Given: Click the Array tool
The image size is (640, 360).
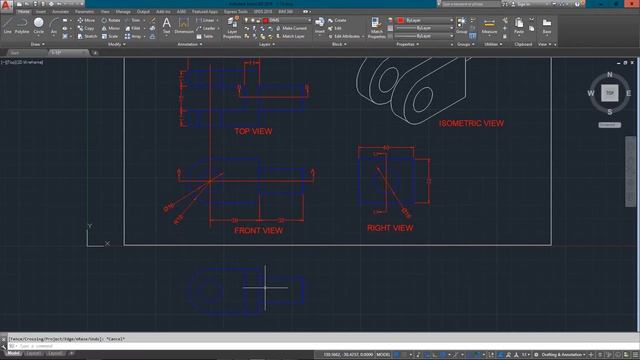Looking at the screenshot, I should click(x=133, y=36).
